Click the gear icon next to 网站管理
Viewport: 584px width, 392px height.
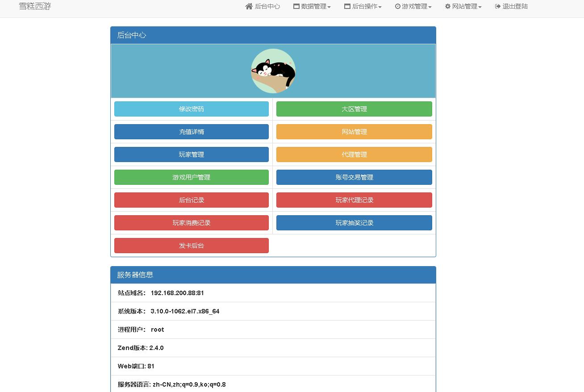pyautogui.click(x=448, y=6)
